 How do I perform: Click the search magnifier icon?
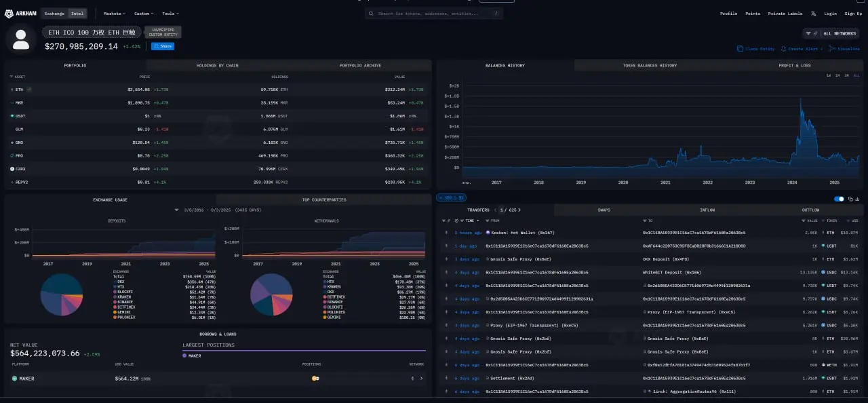(x=372, y=14)
